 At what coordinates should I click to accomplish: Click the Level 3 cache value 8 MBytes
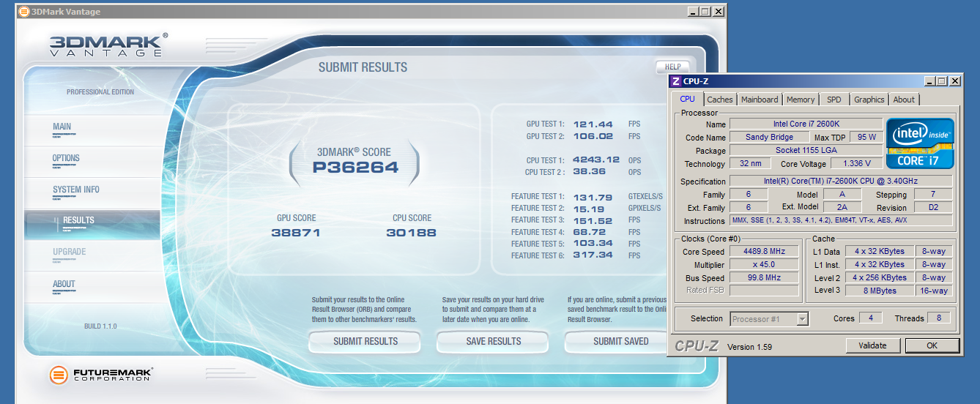pyautogui.click(x=879, y=291)
